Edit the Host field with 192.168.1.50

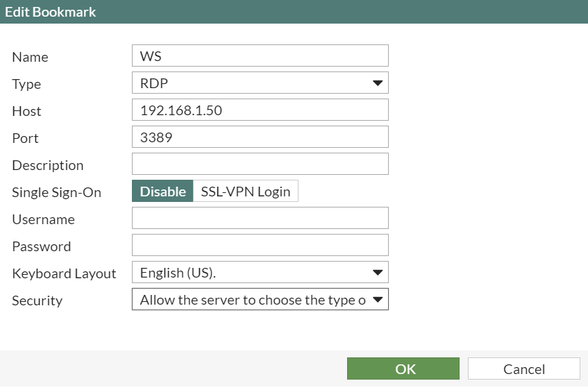(x=260, y=110)
